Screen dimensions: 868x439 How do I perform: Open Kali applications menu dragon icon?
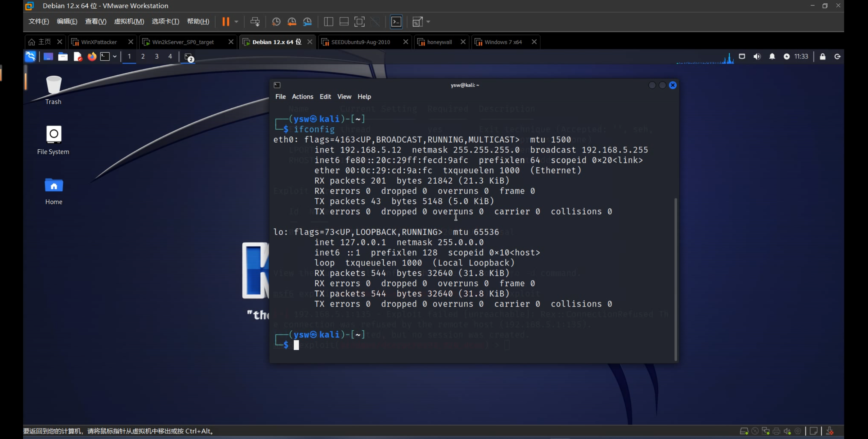(x=31, y=56)
